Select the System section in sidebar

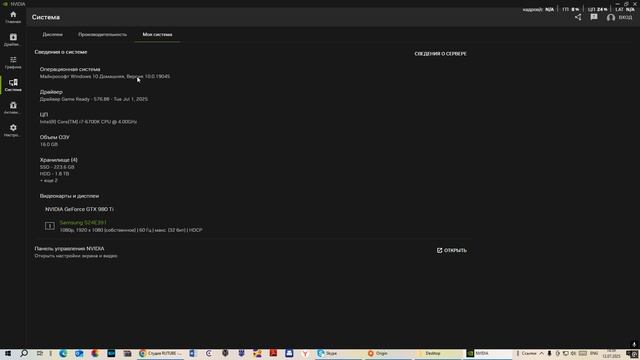(x=13, y=85)
